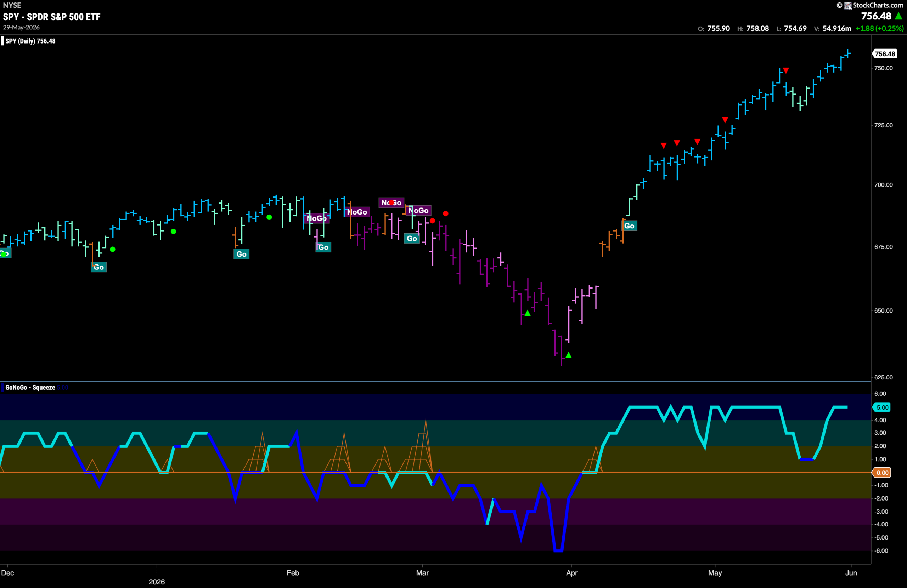The width and height of the screenshot is (907, 588).
Task: Click the green up triangle in mid-March near 650
Action: tap(528, 313)
